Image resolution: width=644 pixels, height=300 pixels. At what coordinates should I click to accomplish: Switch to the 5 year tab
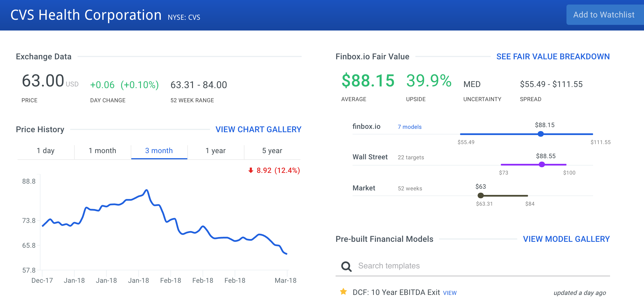[272, 151]
